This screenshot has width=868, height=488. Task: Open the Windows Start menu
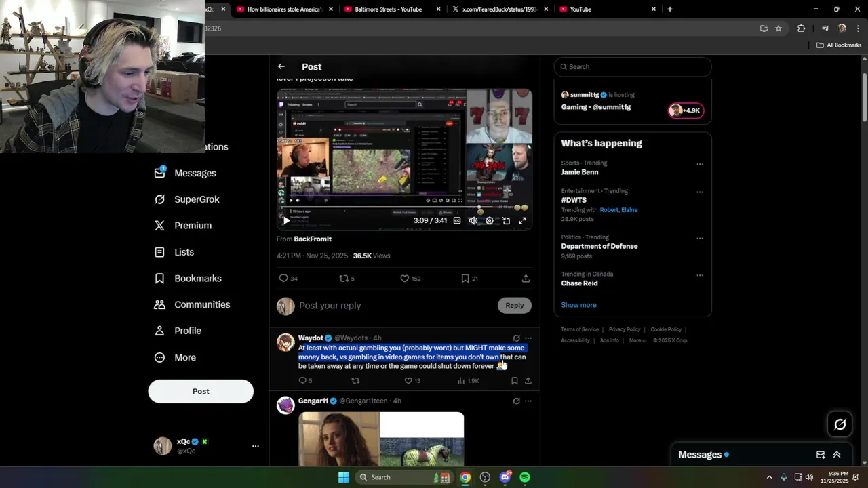click(x=344, y=477)
